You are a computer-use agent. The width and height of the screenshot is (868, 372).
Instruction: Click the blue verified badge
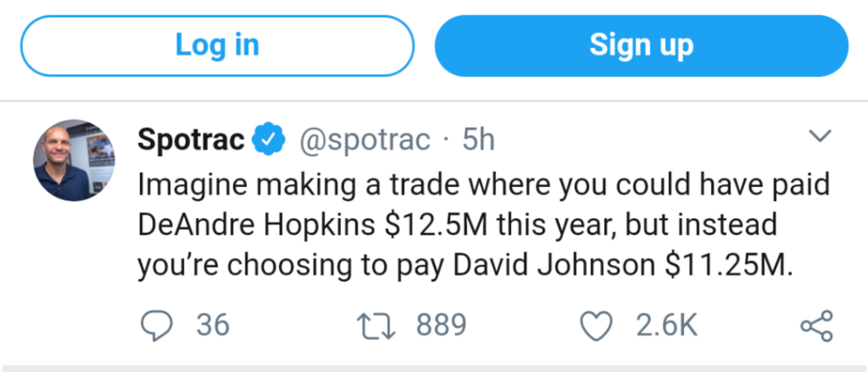click(269, 139)
